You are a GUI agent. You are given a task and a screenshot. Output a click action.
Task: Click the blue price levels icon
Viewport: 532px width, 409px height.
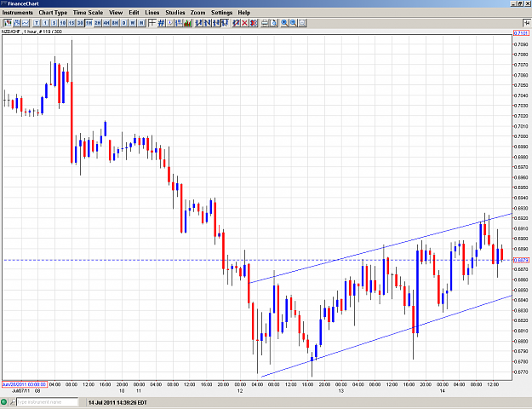point(179,23)
